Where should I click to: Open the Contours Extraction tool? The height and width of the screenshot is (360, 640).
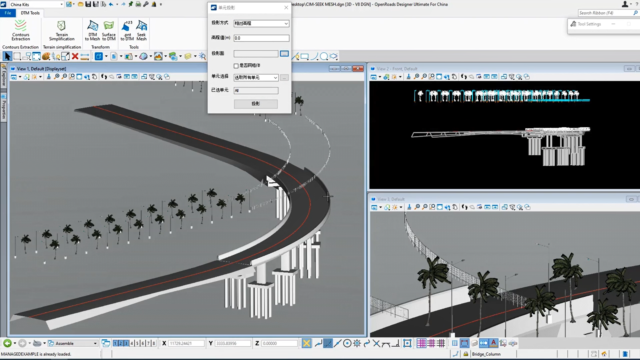(20, 30)
